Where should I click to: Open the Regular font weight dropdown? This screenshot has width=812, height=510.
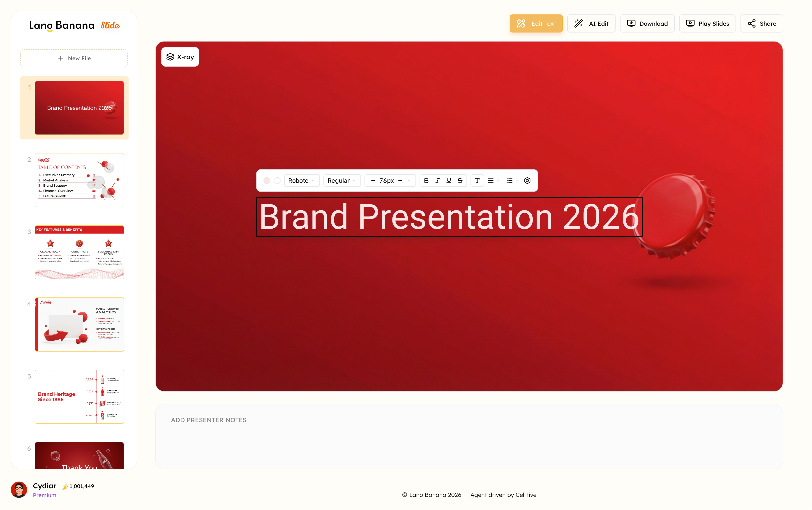[x=341, y=181]
